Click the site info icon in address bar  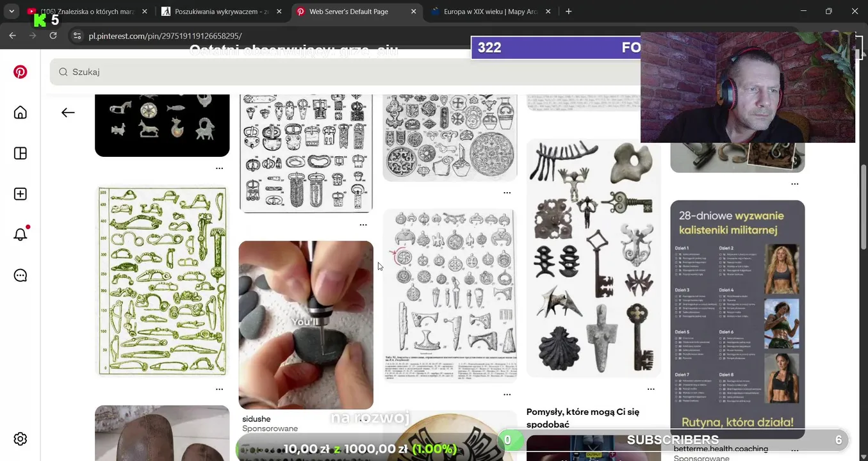coord(77,36)
